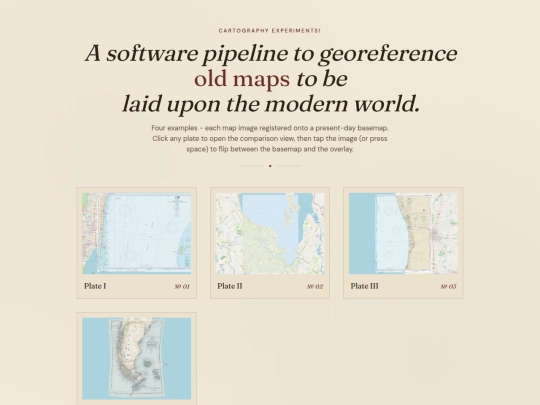This screenshot has width=540, height=405.
Task: Open the fourth plate South America map
Action: (137, 359)
